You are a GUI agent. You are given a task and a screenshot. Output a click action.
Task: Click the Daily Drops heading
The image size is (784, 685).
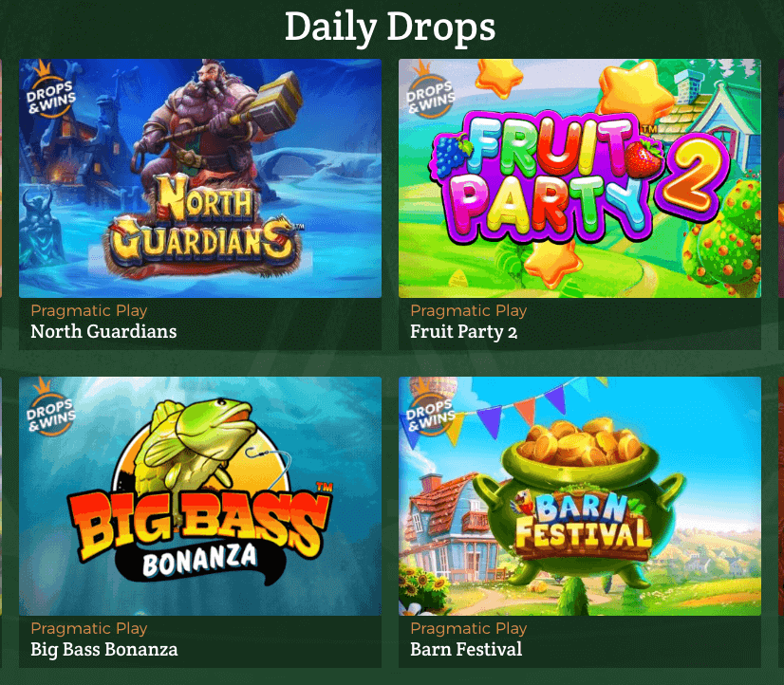[x=390, y=28]
